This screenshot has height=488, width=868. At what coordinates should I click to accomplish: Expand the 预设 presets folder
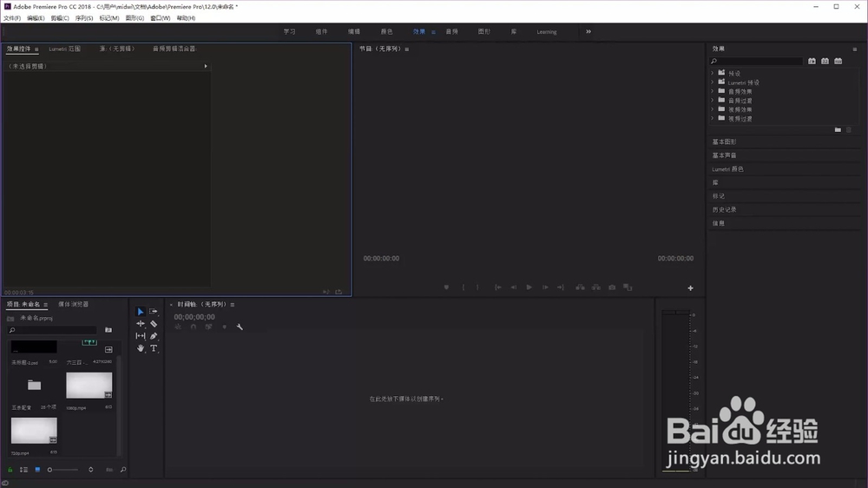713,73
